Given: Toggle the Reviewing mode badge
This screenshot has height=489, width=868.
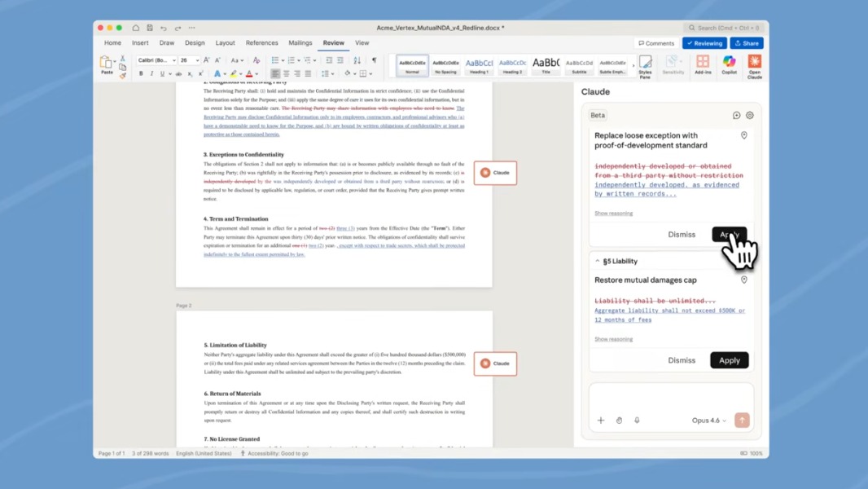Looking at the screenshot, I should pos(705,42).
